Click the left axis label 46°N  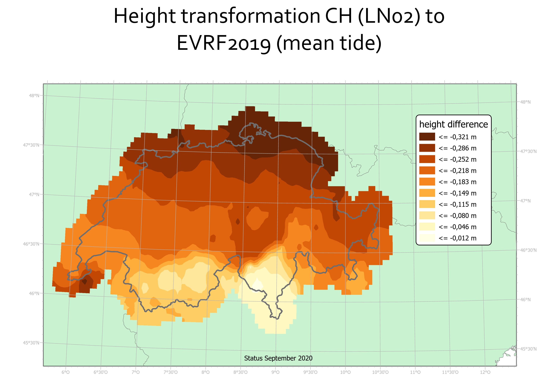34,294
